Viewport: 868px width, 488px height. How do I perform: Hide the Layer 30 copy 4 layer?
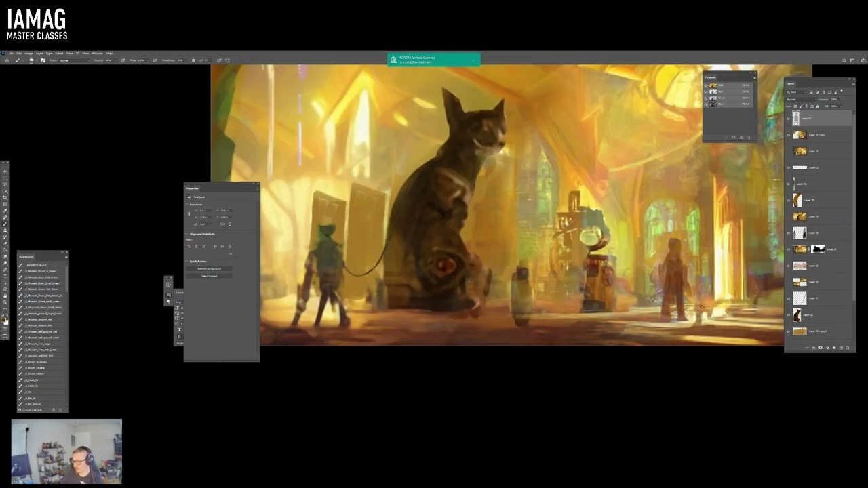[788, 331]
